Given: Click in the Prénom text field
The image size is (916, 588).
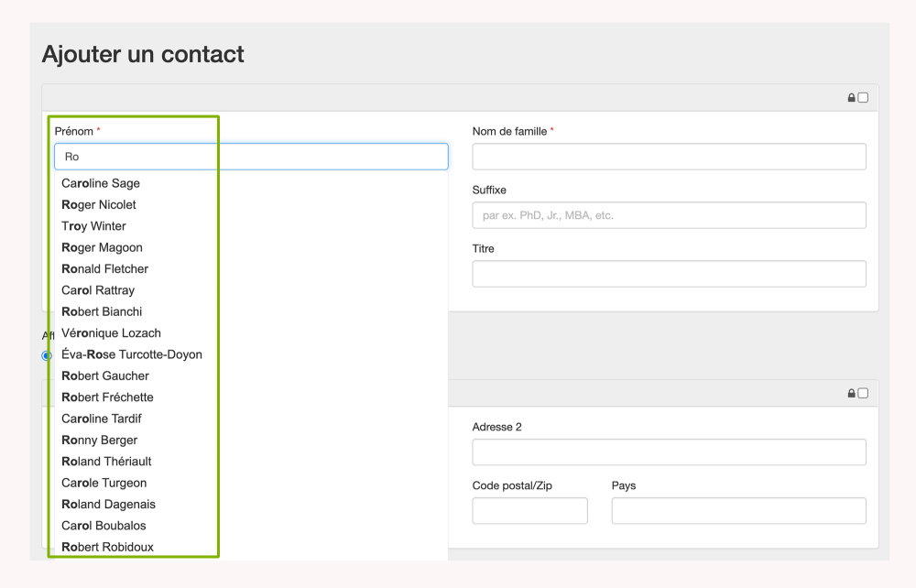Looking at the screenshot, I should (x=251, y=157).
